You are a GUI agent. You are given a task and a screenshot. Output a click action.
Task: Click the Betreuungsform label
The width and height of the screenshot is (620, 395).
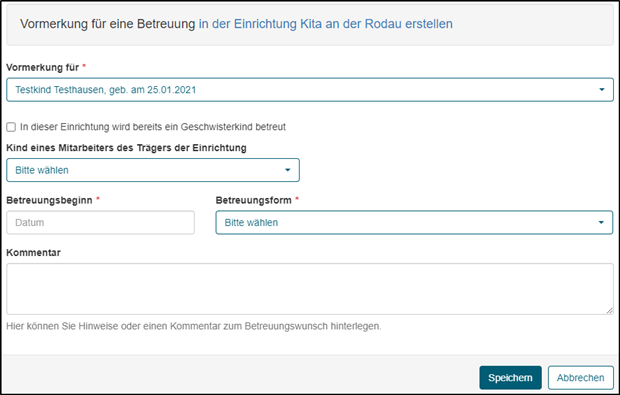(x=253, y=200)
